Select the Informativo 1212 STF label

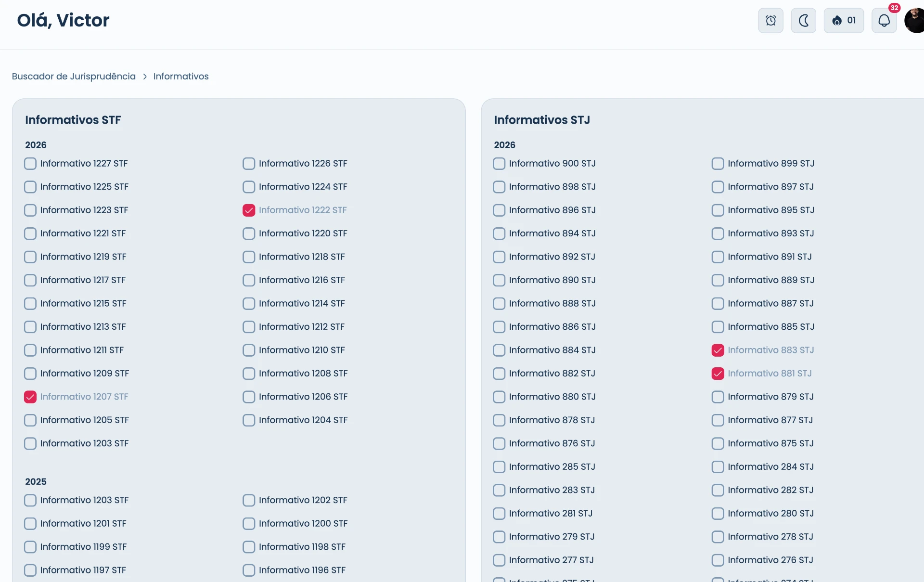302,327
